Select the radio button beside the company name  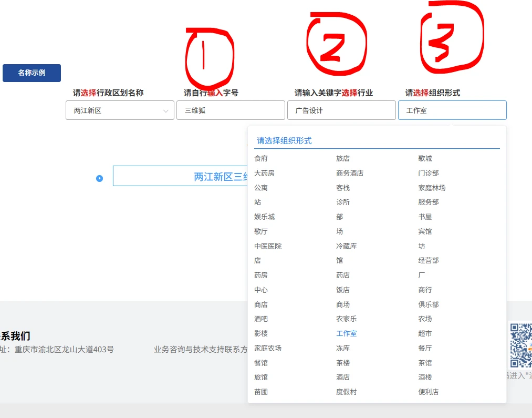click(x=99, y=179)
